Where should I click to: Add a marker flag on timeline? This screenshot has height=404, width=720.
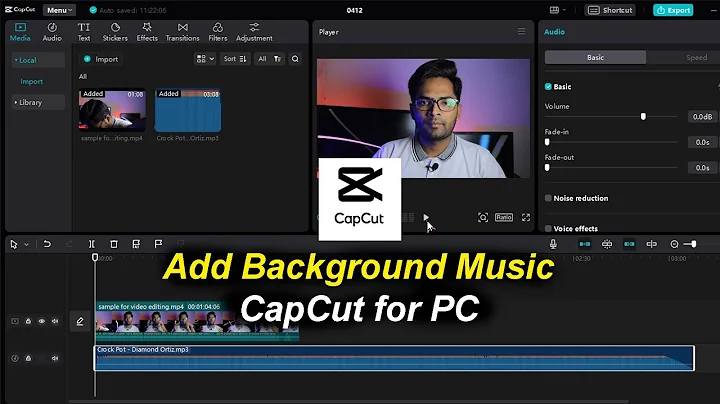[158, 244]
